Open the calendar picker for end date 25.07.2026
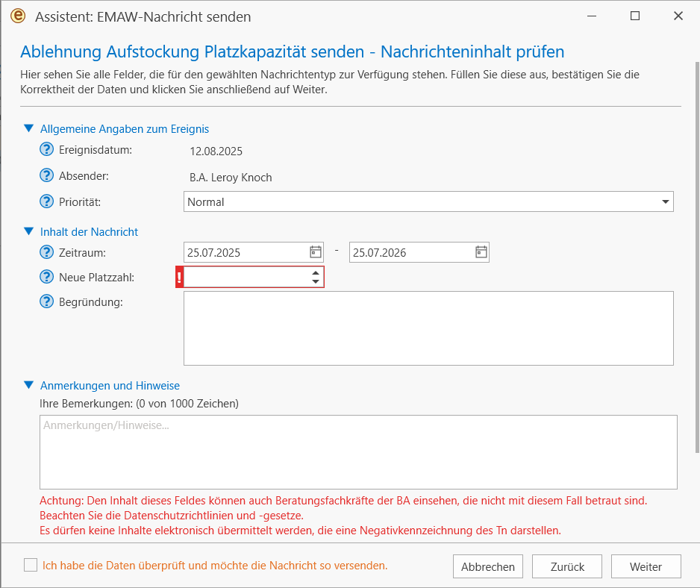The height and width of the screenshot is (588, 700). point(481,252)
